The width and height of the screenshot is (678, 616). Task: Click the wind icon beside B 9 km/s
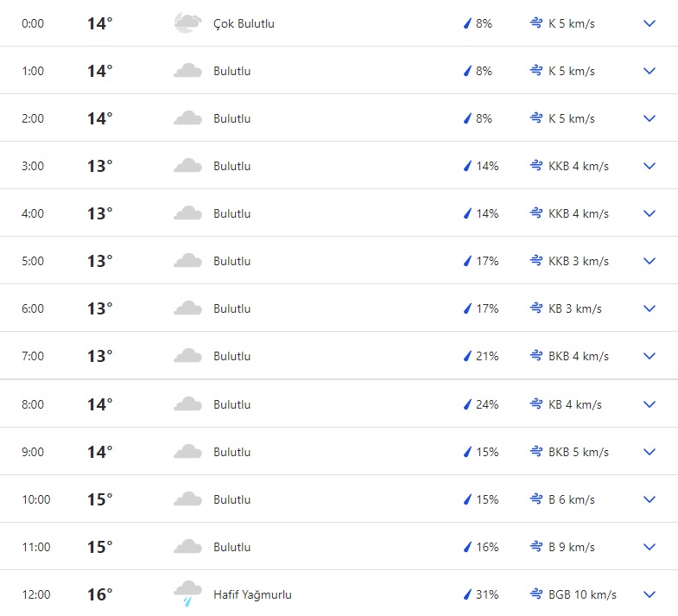[x=535, y=547]
